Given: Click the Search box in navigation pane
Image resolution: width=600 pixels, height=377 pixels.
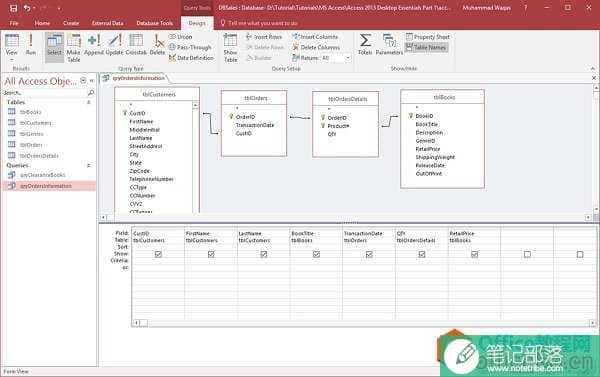Looking at the screenshot, I should pyautogui.click(x=45, y=93).
